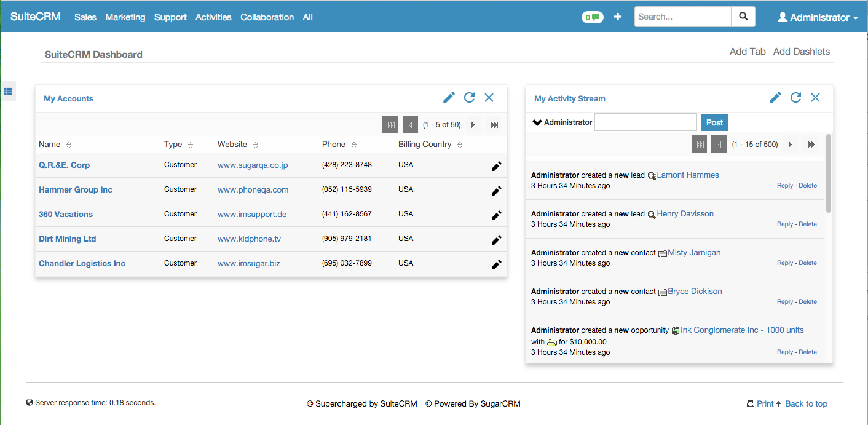Click the activity stream scrollbar

click(x=829, y=173)
